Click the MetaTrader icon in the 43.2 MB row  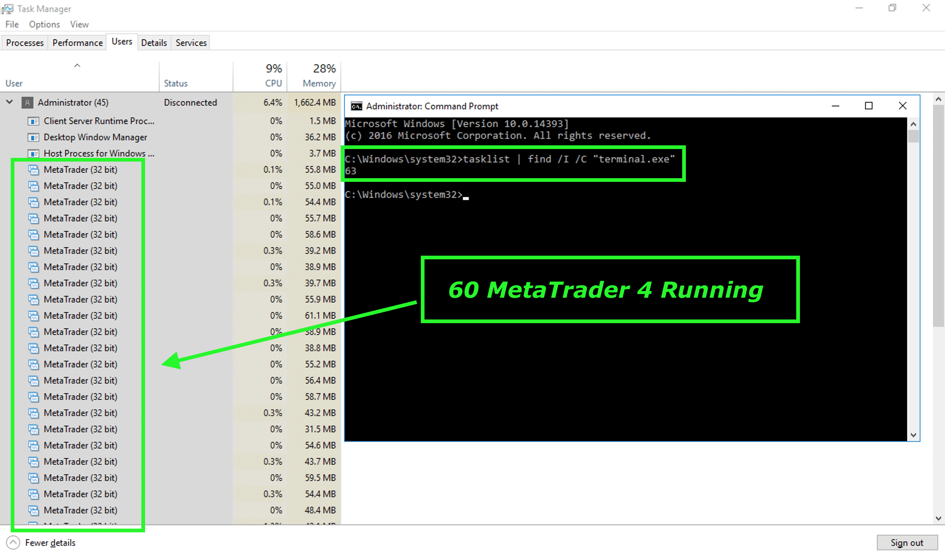click(x=34, y=413)
